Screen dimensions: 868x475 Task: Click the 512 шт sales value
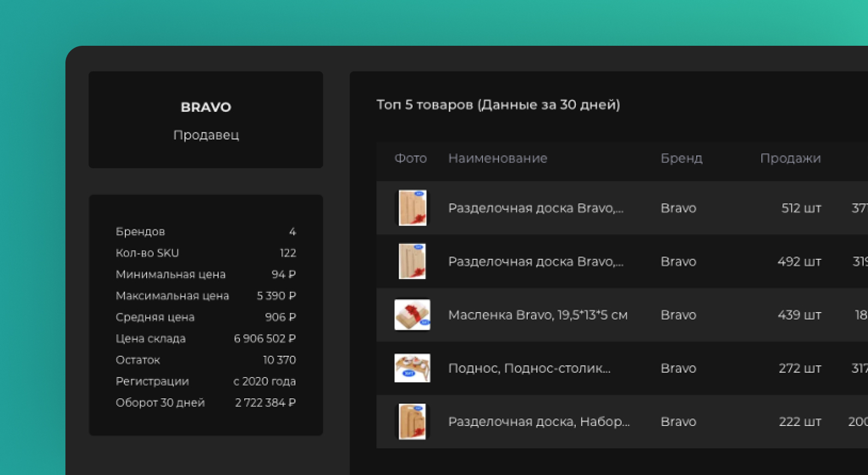(x=800, y=208)
